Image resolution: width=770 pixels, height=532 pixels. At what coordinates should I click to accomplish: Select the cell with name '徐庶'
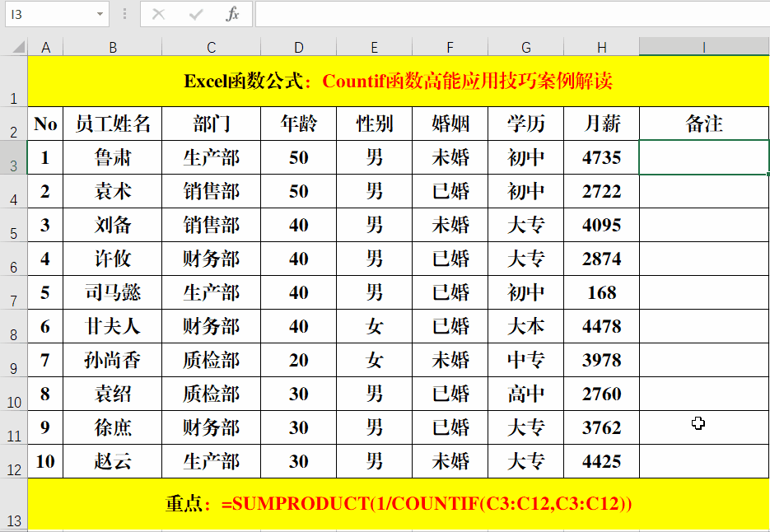pyautogui.click(x=113, y=427)
